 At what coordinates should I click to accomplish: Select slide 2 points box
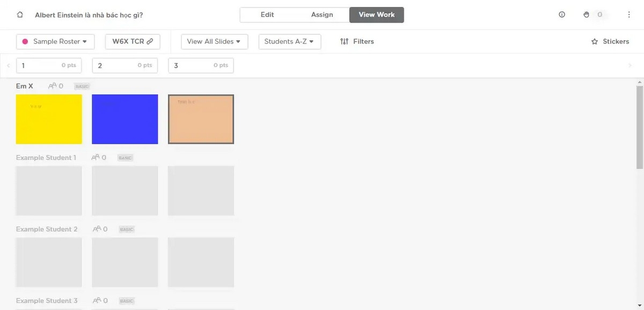click(125, 65)
